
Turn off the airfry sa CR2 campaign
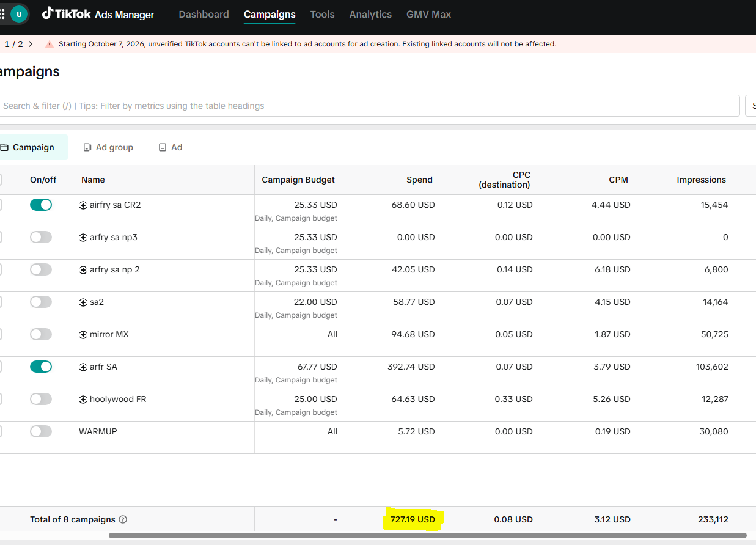pos(41,205)
